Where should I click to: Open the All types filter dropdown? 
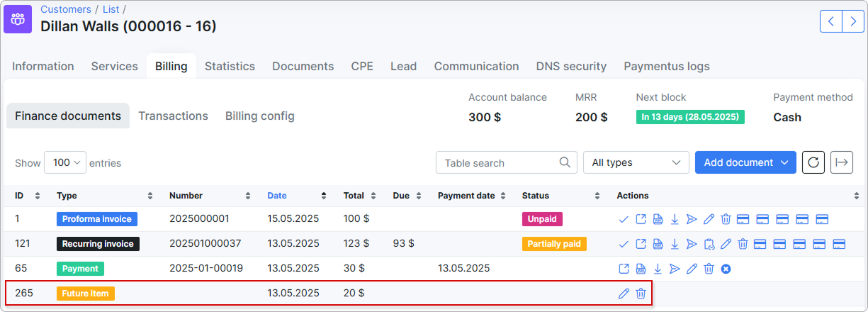tap(636, 162)
